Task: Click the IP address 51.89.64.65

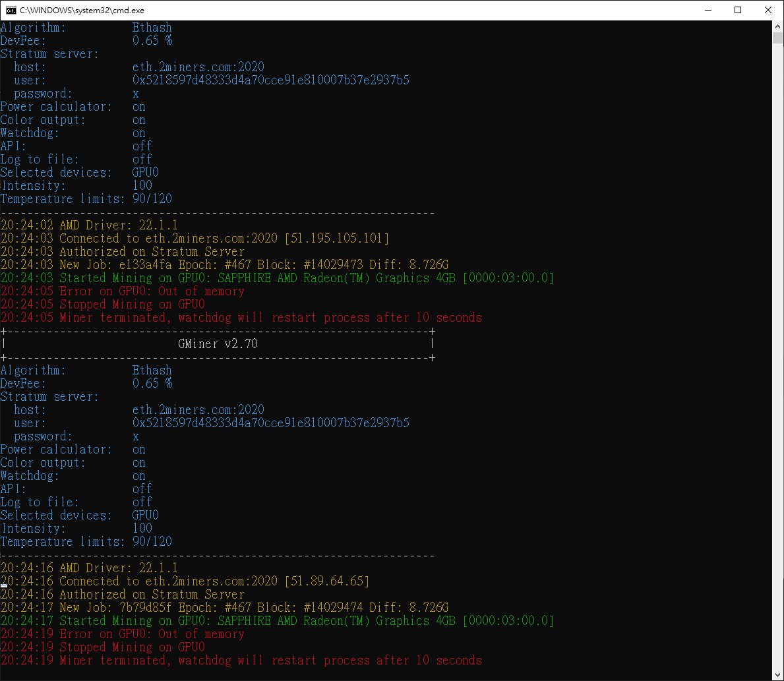Action: [x=327, y=581]
